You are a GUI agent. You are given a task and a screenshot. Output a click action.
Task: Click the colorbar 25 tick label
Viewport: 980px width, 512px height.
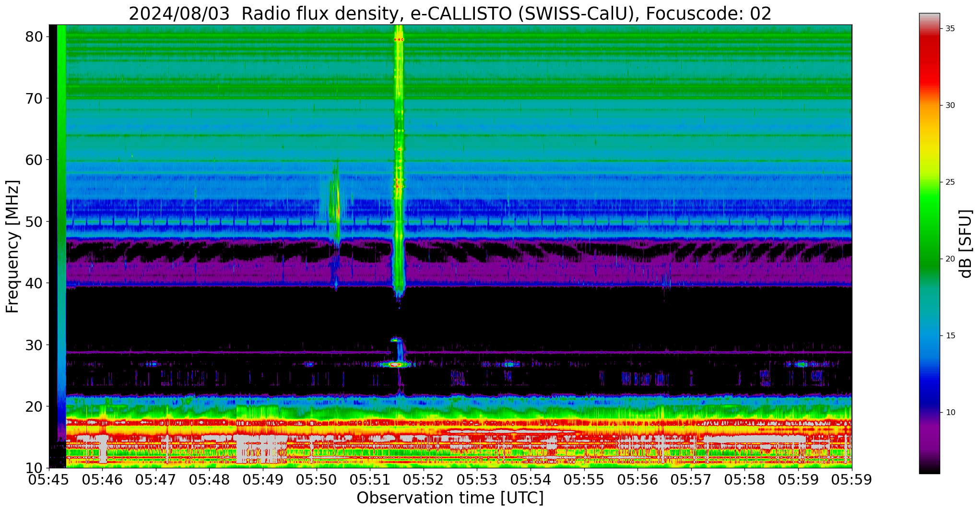pyautogui.click(x=950, y=182)
